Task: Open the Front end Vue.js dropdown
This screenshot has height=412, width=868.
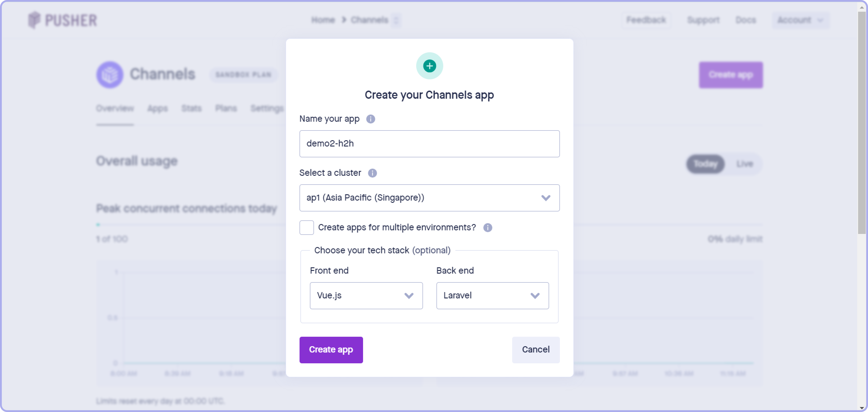Action: (x=366, y=296)
